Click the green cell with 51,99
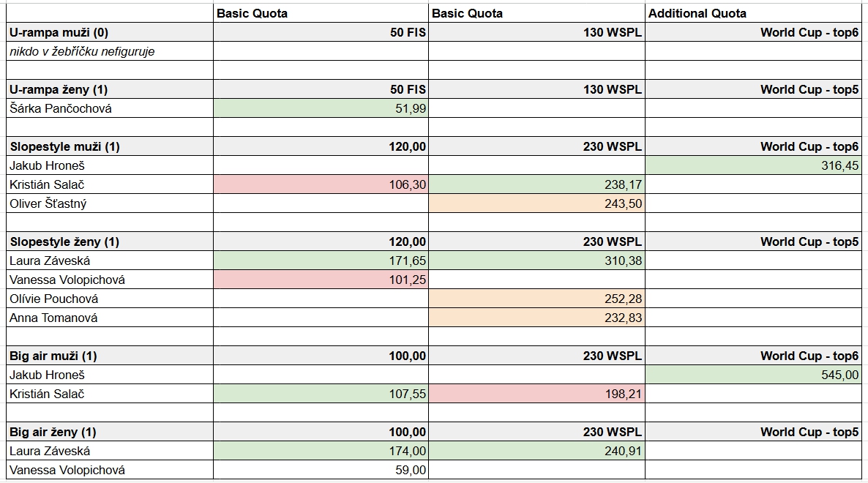The height and width of the screenshot is (483, 868). click(x=321, y=108)
